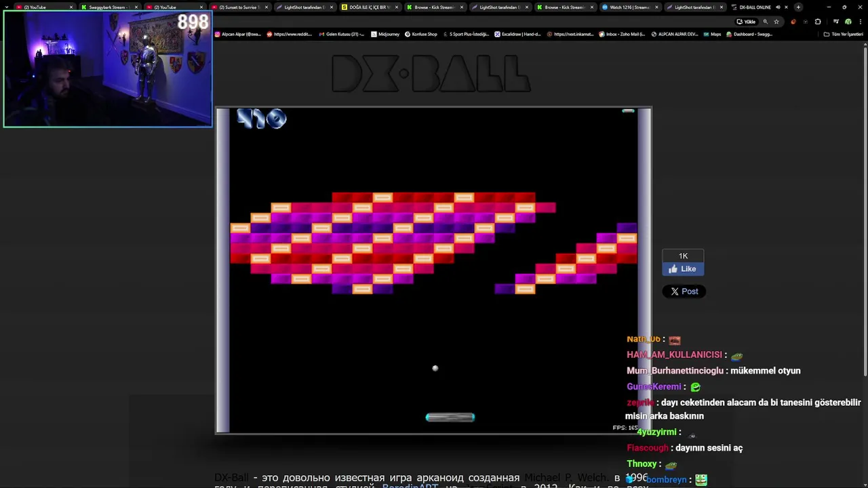This screenshot has height=488, width=868.
Task: Click the Yükle install app button
Action: click(746, 22)
